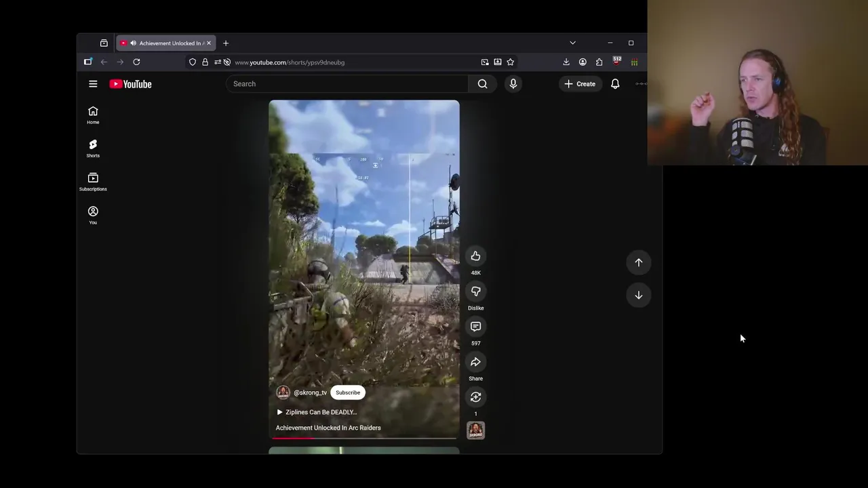
Task: Click the YouTube logo
Action: [130, 84]
